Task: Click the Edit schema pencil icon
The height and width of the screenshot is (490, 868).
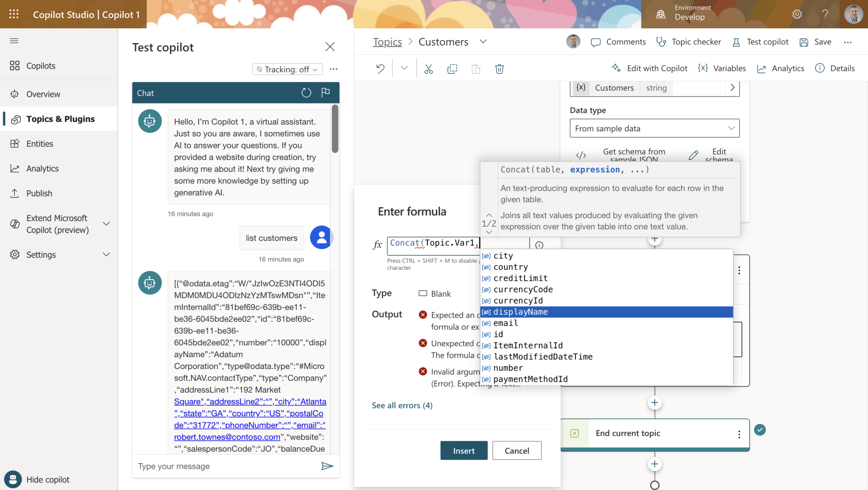Action: click(x=694, y=155)
